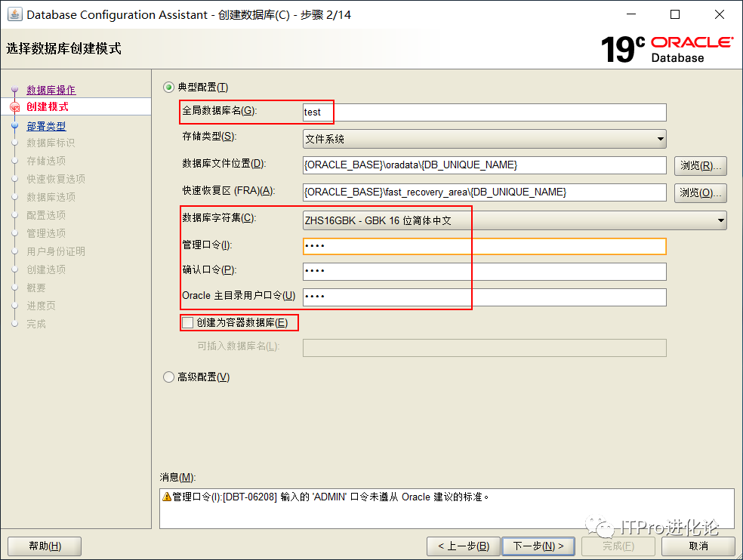Viewport: 743px width, 560px height.
Task: Check the 创建为容器数据库 checkbox
Action: pyautogui.click(x=188, y=322)
